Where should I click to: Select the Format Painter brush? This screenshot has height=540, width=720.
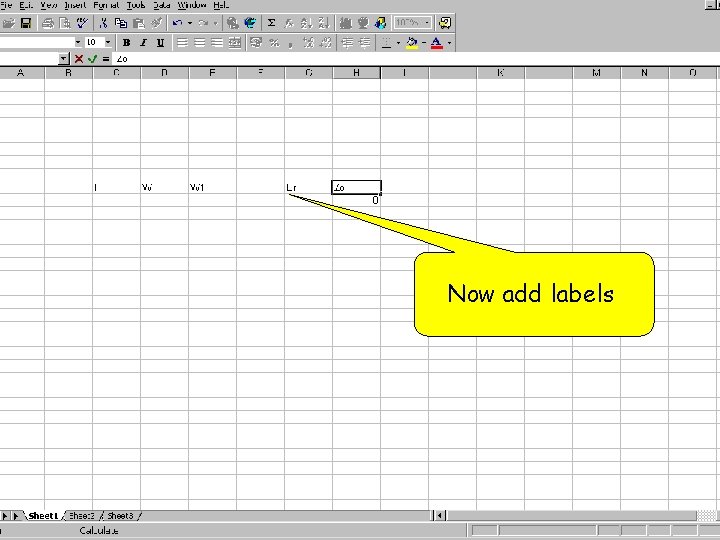tap(156, 23)
